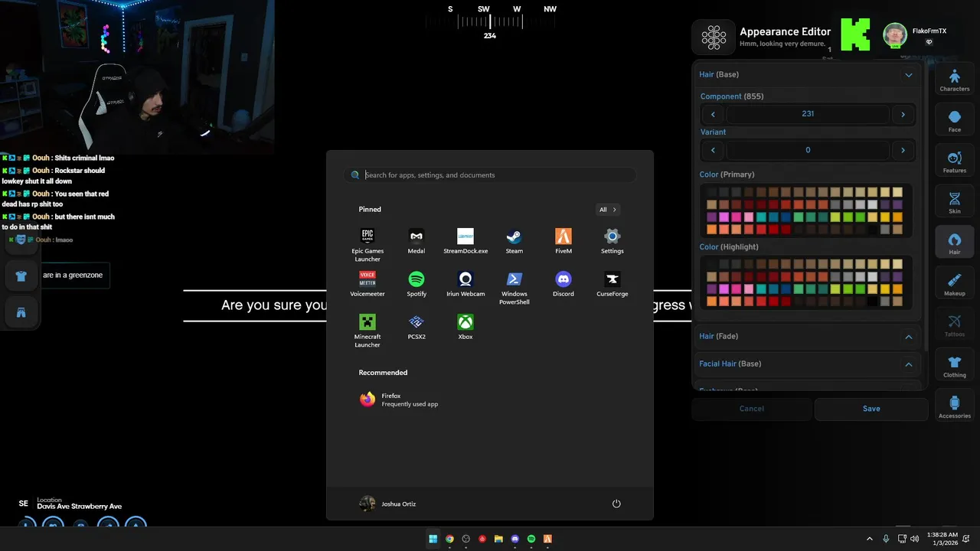
Task: Click the Windows Start button on taskbar
Action: (433, 539)
